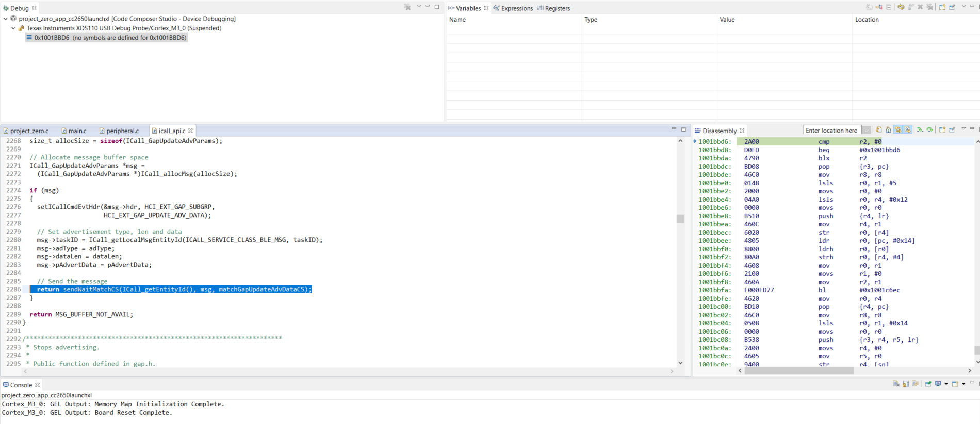The image size is (980, 424).
Task: Maximize the code editor area
Action: click(683, 129)
